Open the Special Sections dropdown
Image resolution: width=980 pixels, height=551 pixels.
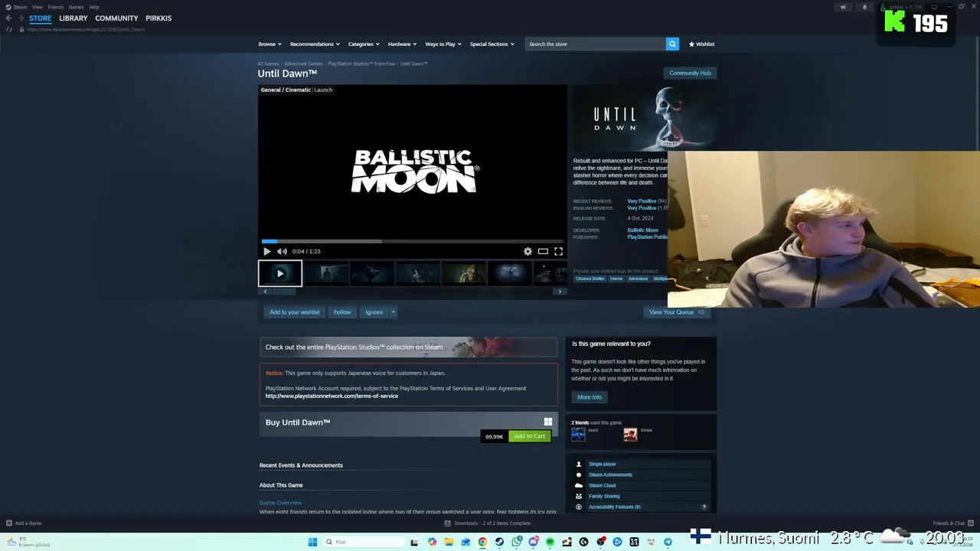[x=492, y=44]
